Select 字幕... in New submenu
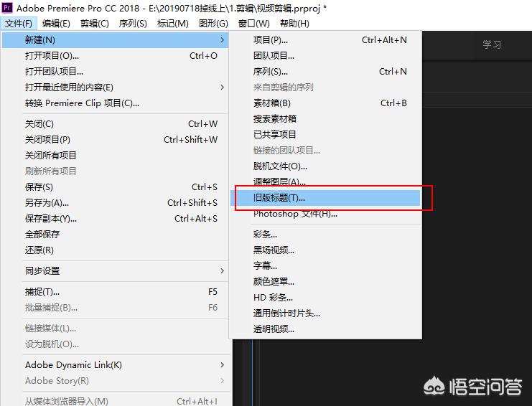 325,265
